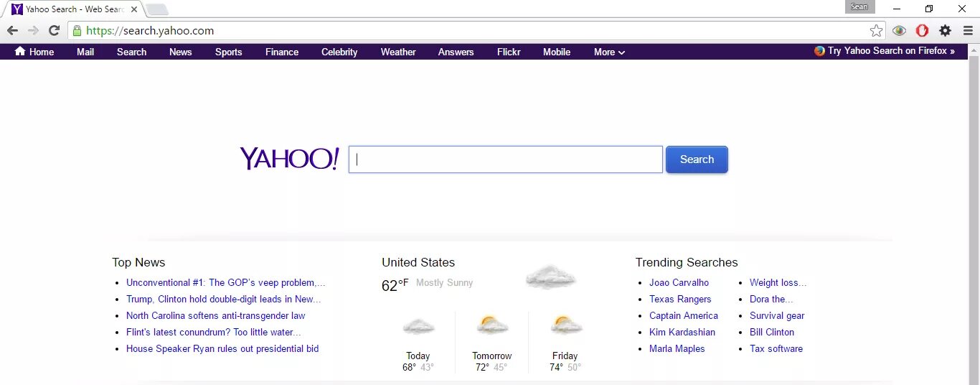Open Mobile in Yahoo navigation

pyautogui.click(x=557, y=52)
